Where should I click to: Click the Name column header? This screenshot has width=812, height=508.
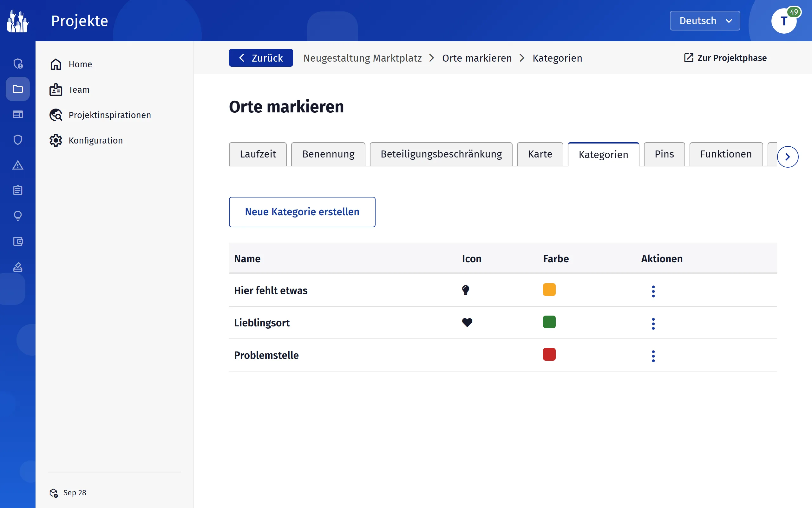tap(247, 259)
